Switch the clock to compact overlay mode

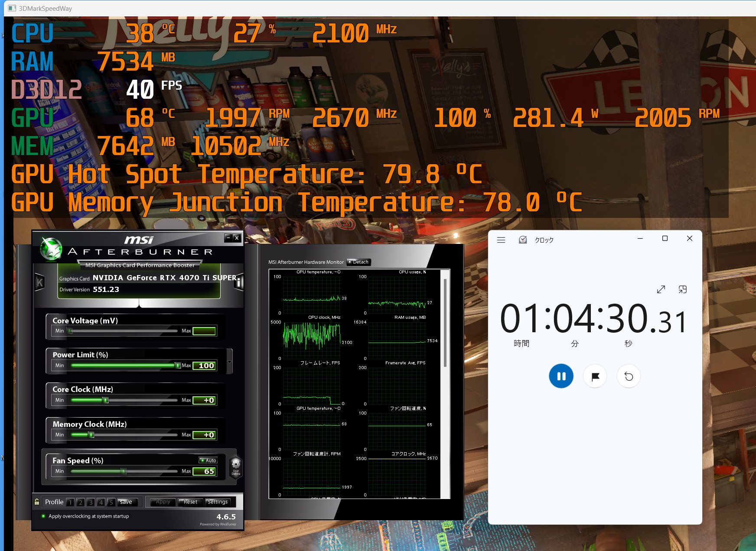(682, 289)
